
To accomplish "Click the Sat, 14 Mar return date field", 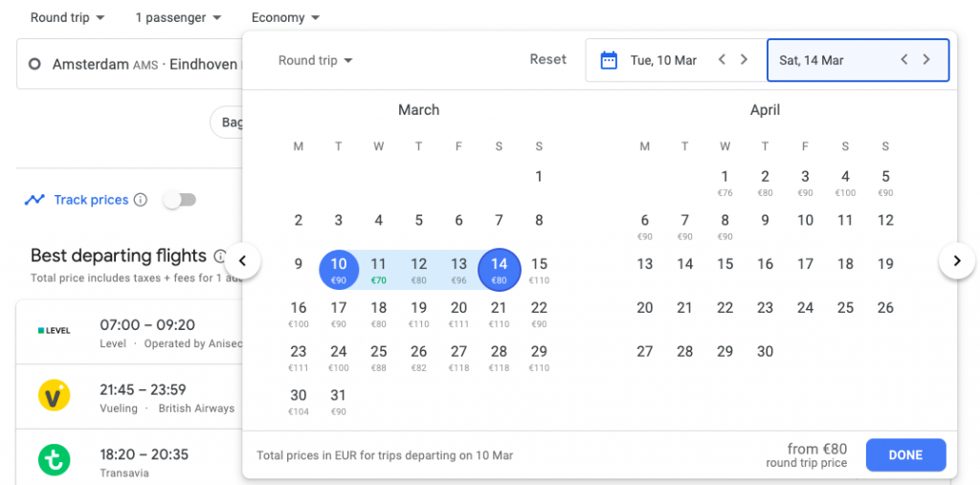I will coord(857,60).
